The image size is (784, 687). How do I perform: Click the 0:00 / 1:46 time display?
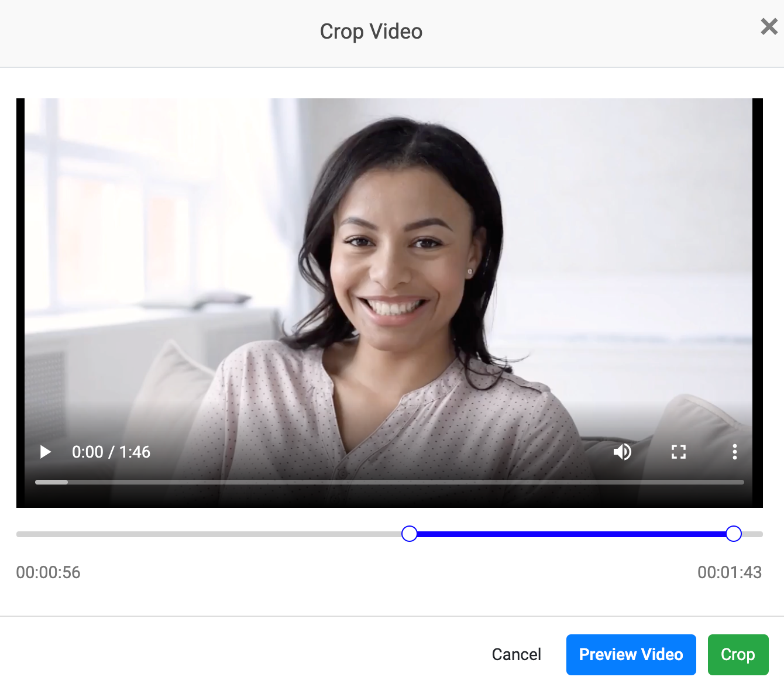point(111,452)
